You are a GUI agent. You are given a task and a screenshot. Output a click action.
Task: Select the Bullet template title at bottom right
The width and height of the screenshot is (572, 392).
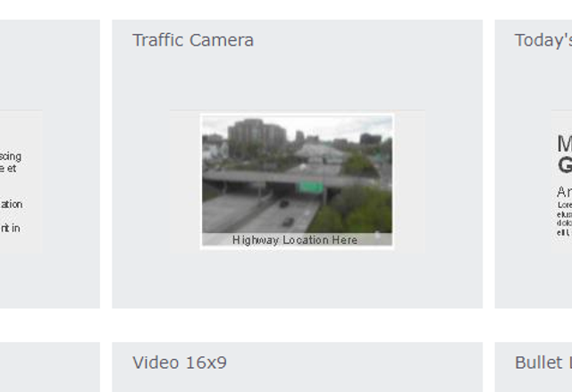tap(543, 363)
